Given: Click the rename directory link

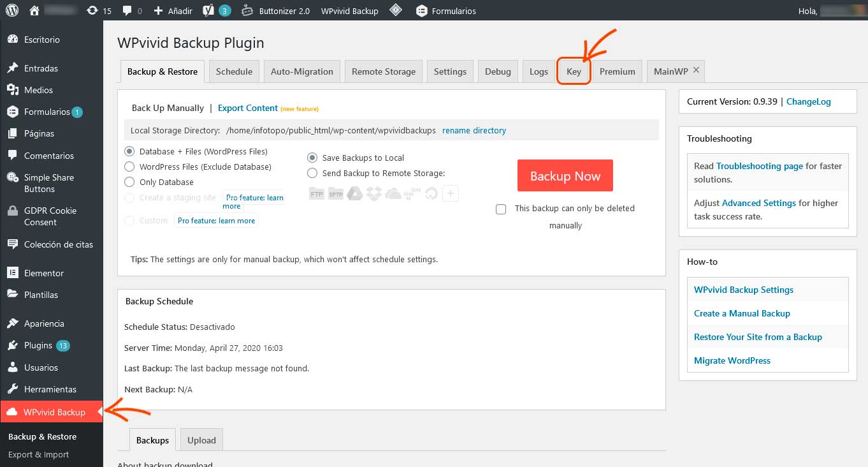Looking at the screenshot, I should [474, 130].
